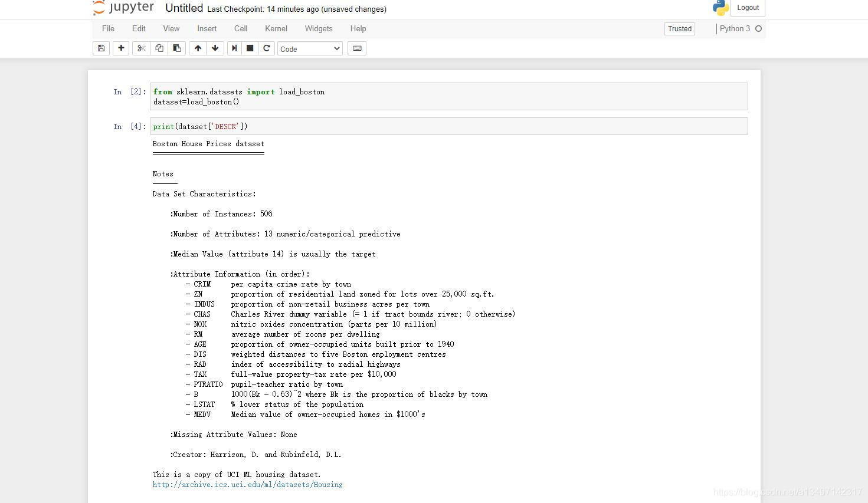Click into the print(dataset['DESCR']) cell
The image size is (868, 503).
tap(448, 126)
